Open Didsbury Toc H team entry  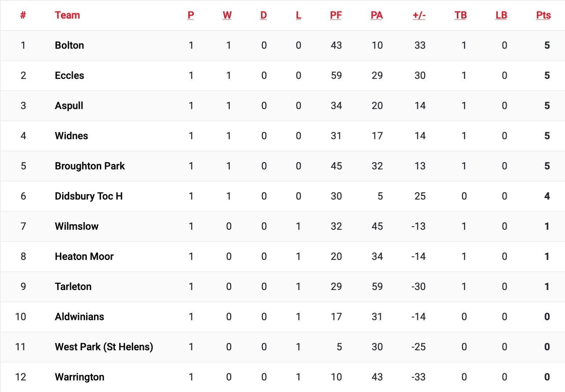(x=89, y=196)
